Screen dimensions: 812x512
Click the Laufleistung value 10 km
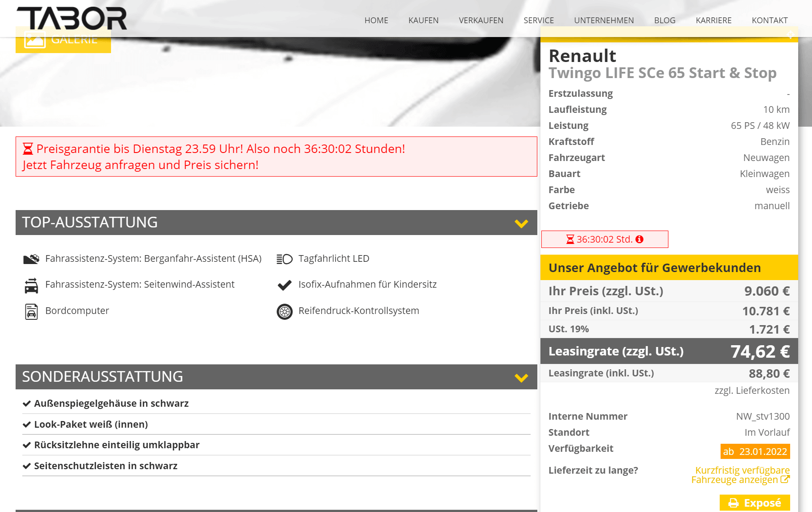776,110
